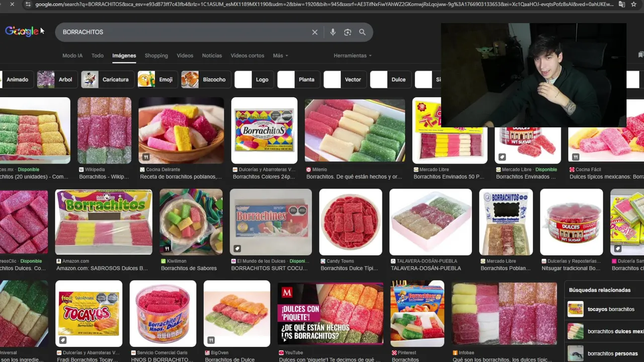The height and width of the screenshot is (362, 644).
Task: Open the Videos tab
Action: click(185, 55)
